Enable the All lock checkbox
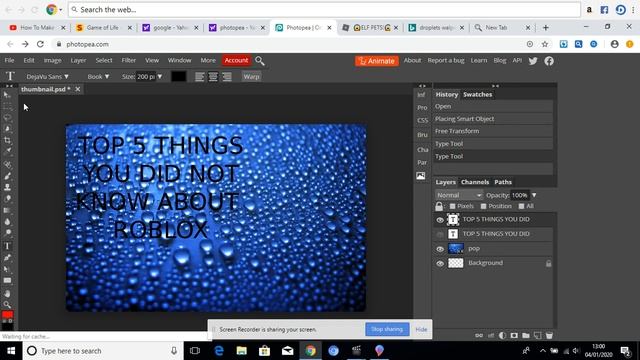Screen dimensions: 640x360 pos(521,206)
